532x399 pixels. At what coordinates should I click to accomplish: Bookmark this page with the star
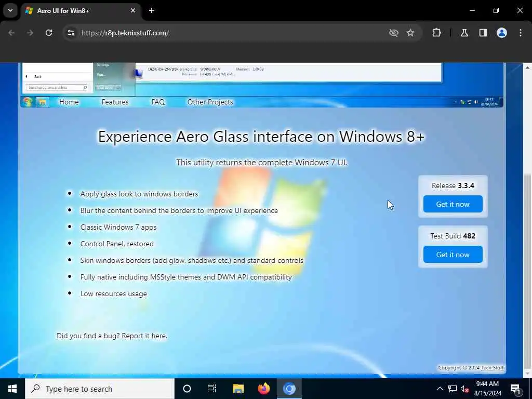[410, 33]
